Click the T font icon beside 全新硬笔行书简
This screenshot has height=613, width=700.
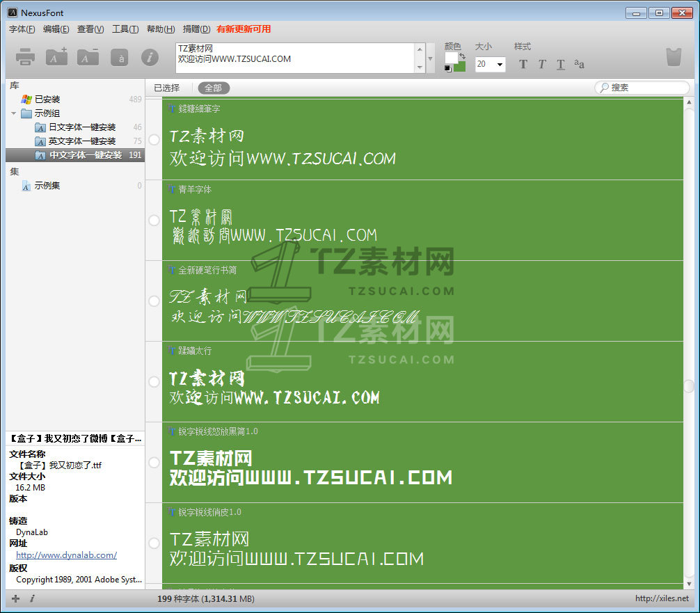click(x=172, y=270)
